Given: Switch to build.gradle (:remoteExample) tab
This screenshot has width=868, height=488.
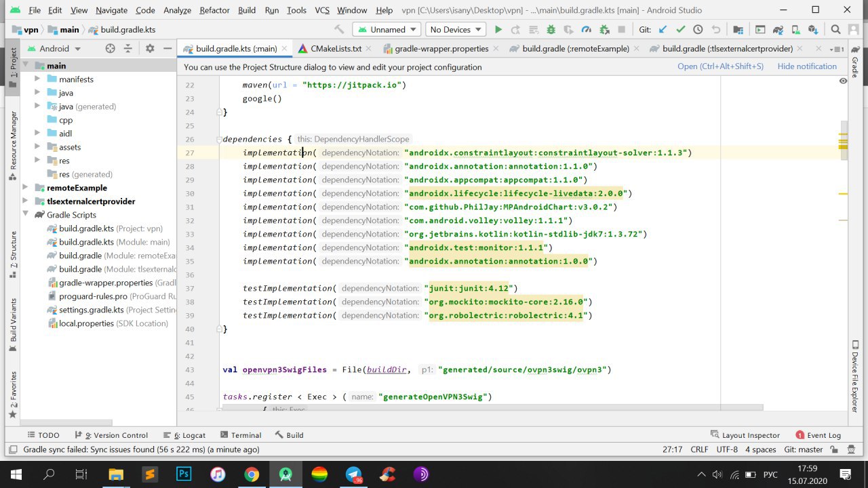Looking at the screenshot, I should coord(576,49).
